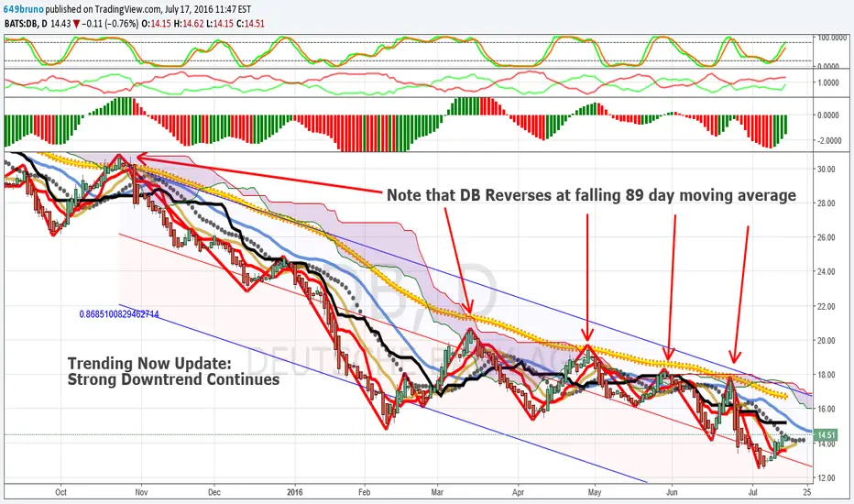Click the 22.00 price axis label
Screen dimensions: 854x504
826,306
